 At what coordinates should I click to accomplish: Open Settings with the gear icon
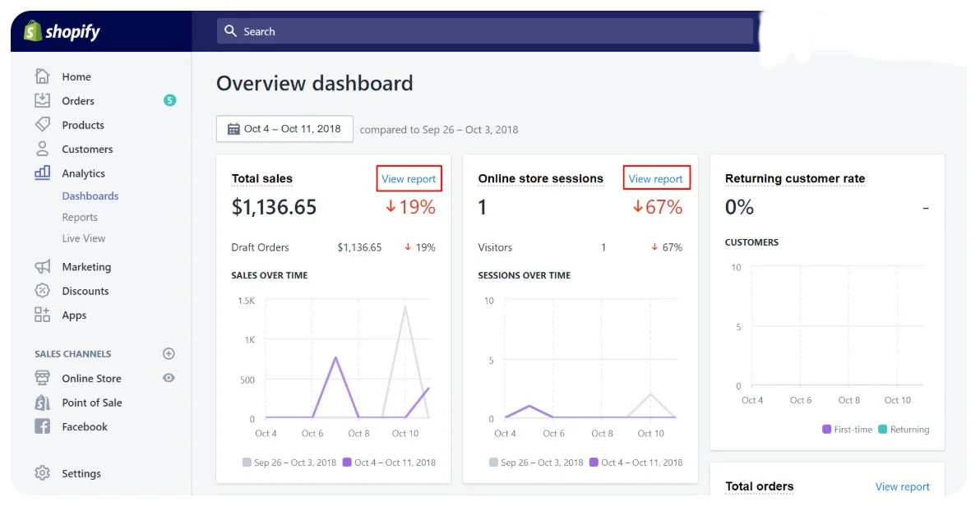[x=43, y=473]
